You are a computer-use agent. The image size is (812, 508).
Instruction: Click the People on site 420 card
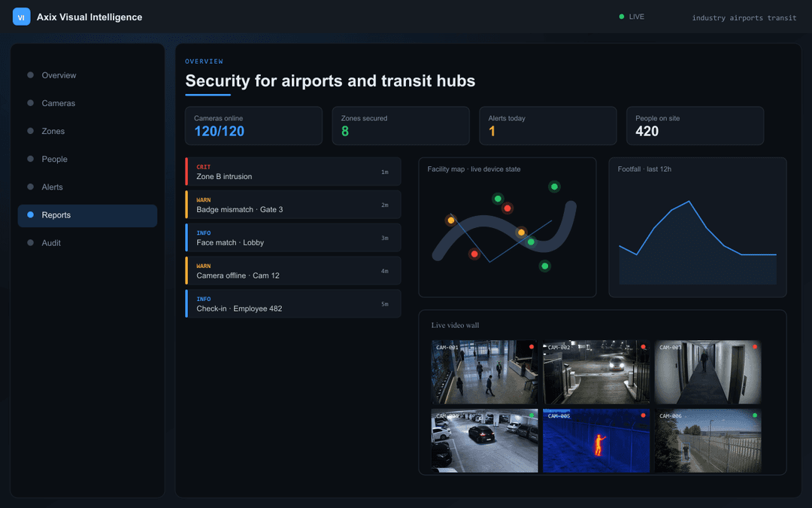(695, 126)
